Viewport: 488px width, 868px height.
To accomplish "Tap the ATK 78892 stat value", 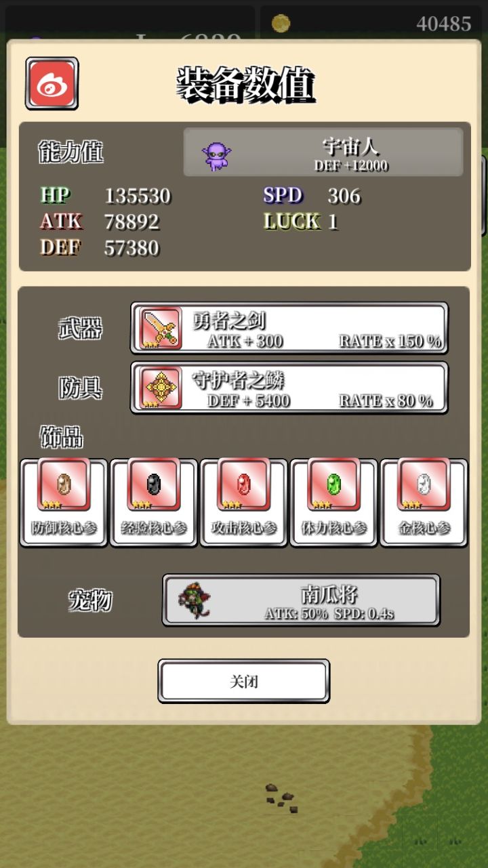I will point(131,222).
